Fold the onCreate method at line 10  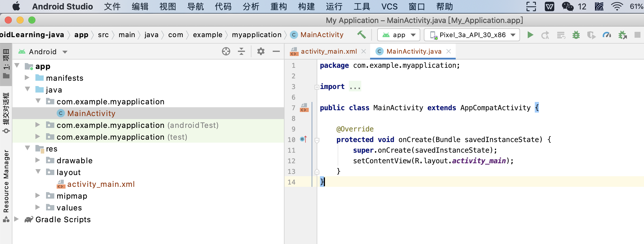(317, 140)
